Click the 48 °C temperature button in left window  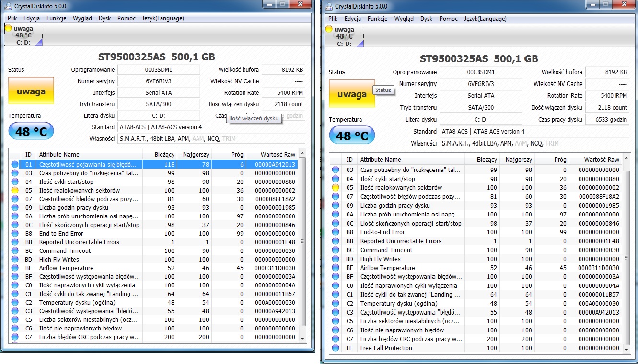pos(31,131)
